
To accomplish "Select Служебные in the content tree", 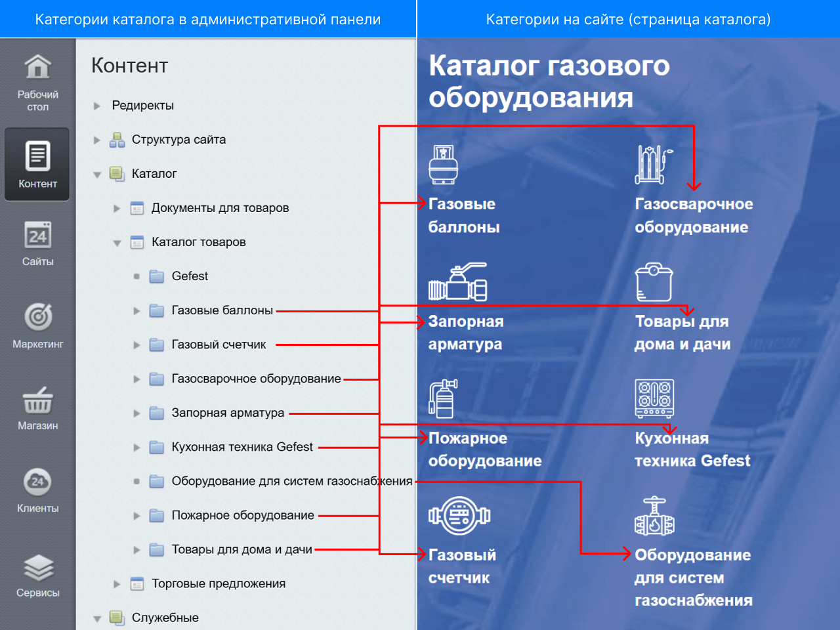I will point(165,618).
